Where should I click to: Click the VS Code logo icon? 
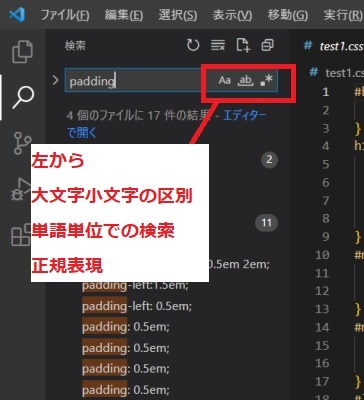point(17,15)
